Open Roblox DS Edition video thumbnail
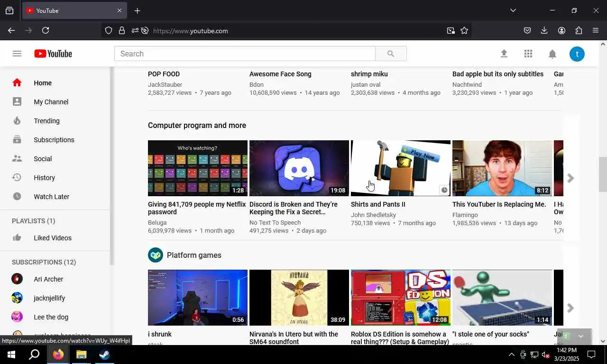This screenshot has width=607, height=364. click(x=401, y=298)
